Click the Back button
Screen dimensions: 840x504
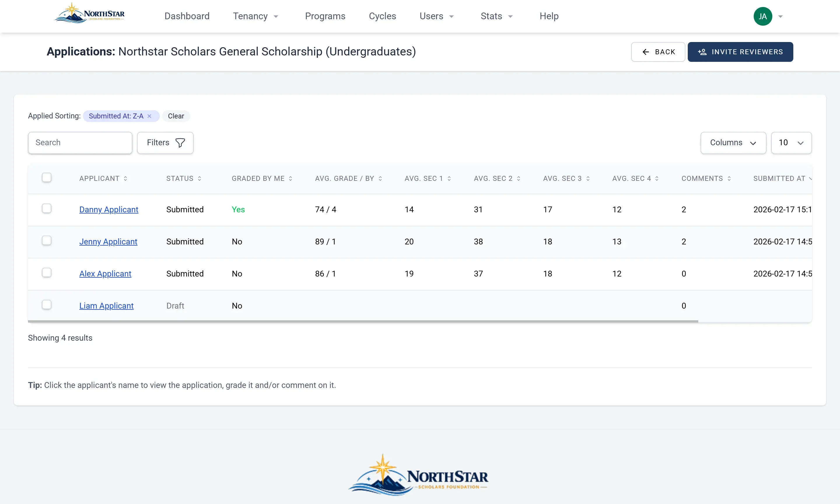658,52
